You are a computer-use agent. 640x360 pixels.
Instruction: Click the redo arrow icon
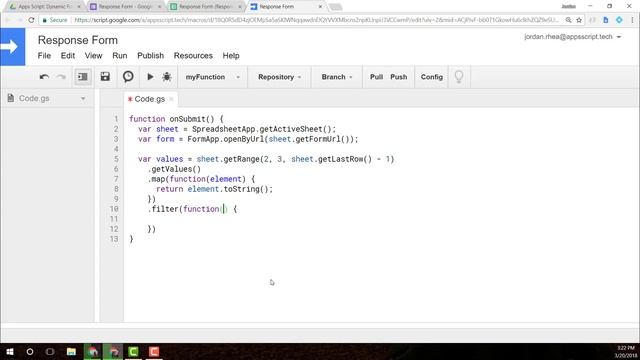(61, 77)
